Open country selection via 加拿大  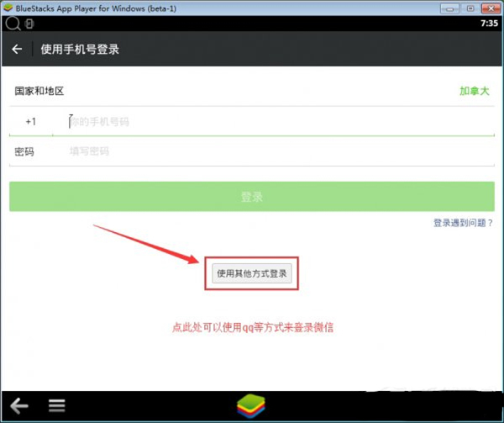474,91
